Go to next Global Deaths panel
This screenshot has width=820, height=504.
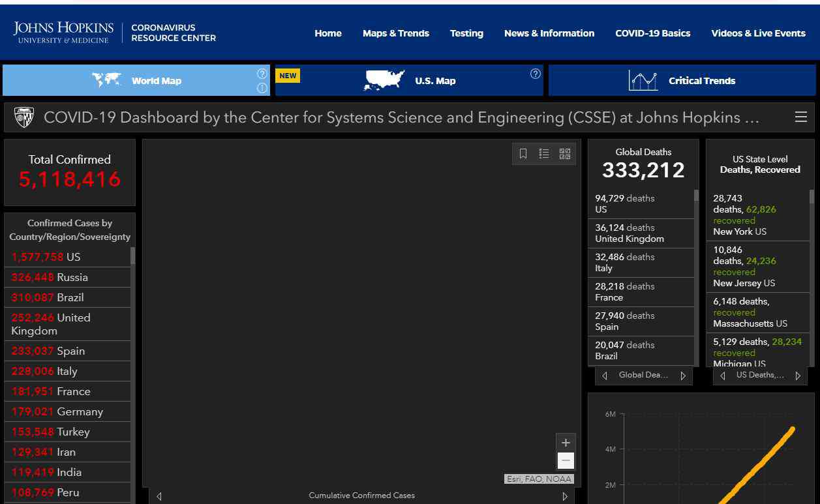click(683, 376)
